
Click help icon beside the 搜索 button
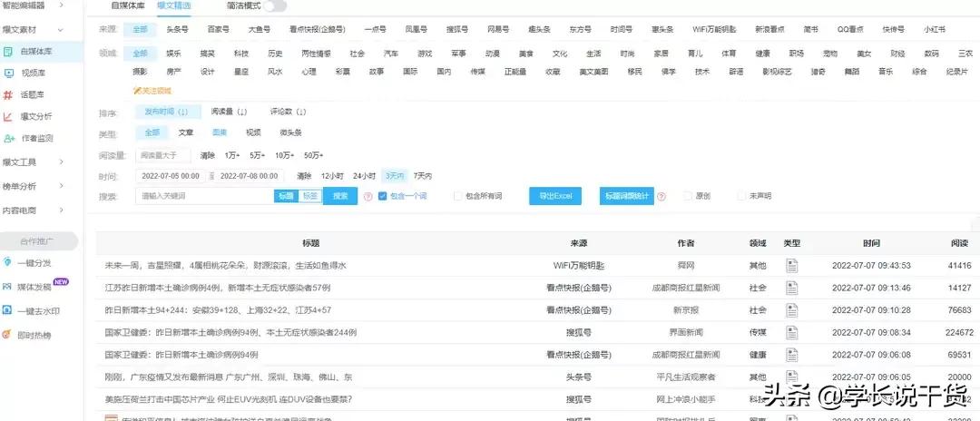point(368,196)
